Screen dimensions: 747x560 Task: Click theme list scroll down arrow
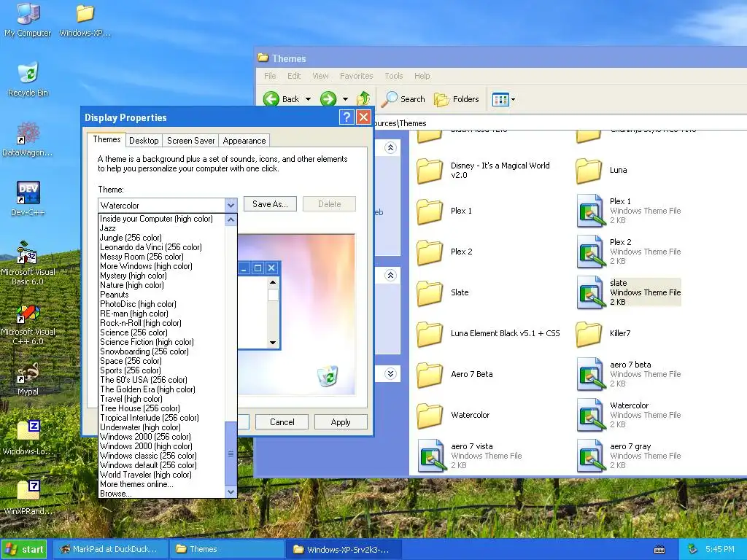231,492
